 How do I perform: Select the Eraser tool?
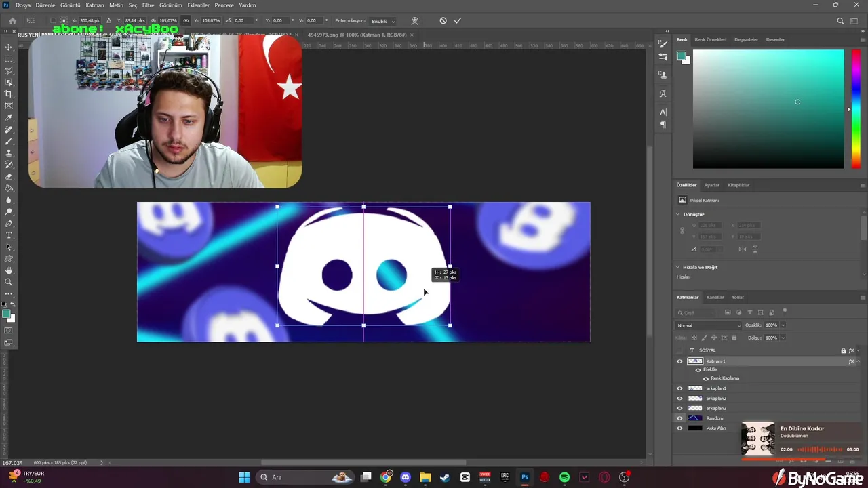point(9,176)
